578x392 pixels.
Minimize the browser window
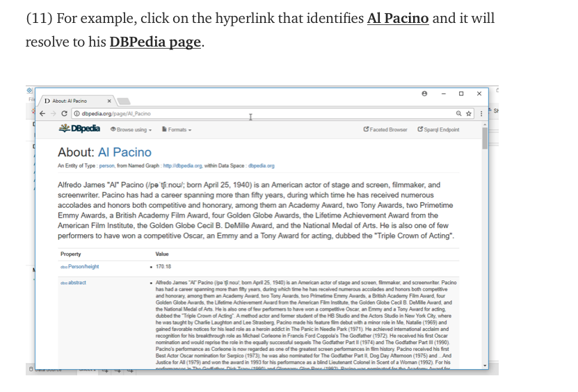444,94
